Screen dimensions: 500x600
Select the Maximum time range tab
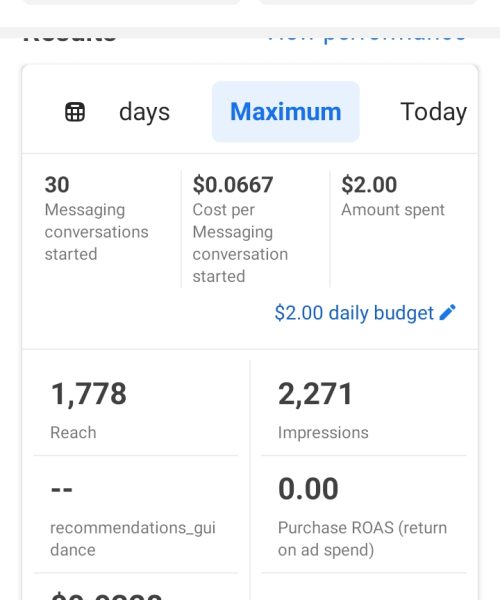tap(286, 112)
